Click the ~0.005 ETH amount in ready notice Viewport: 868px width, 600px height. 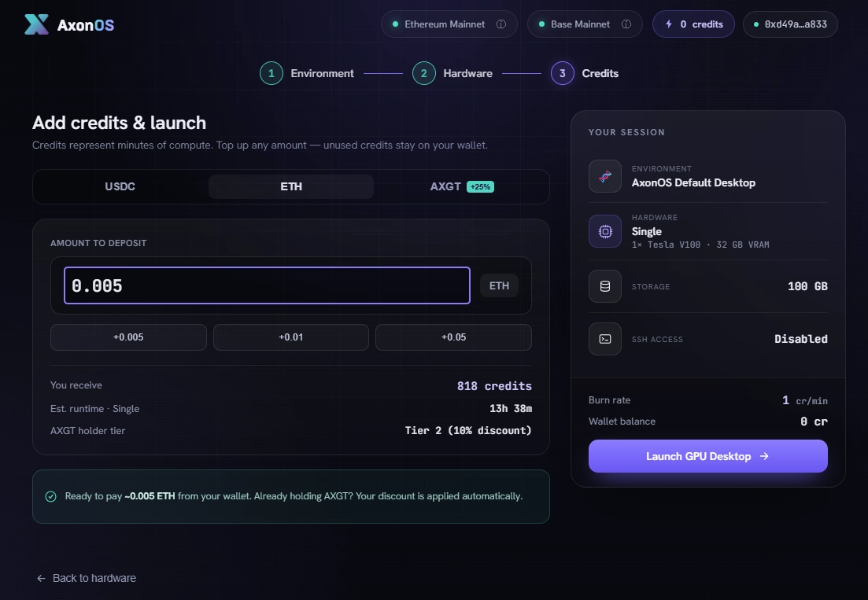(x=150, y=496)
